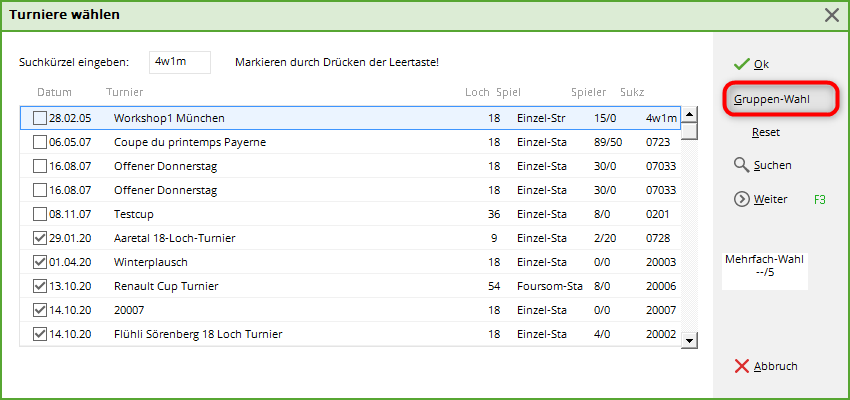Click the Weiter arrow circle icon

(x=741, y=199)
